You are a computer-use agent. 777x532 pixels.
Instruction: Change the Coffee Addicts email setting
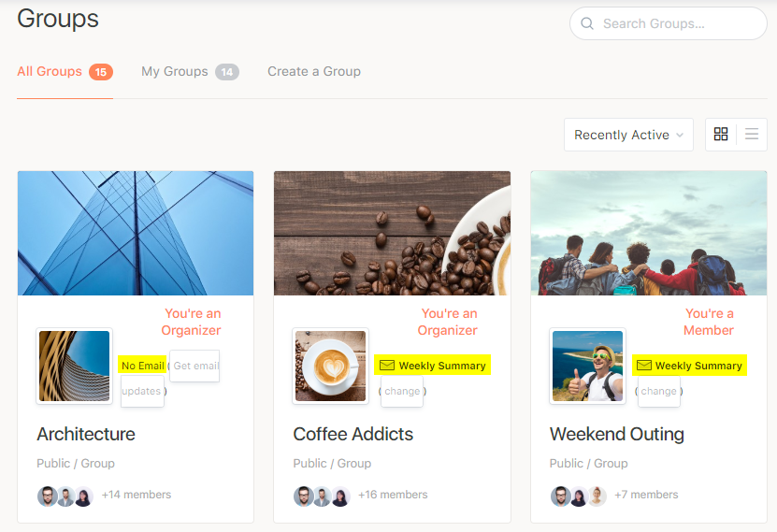point(402,391)
